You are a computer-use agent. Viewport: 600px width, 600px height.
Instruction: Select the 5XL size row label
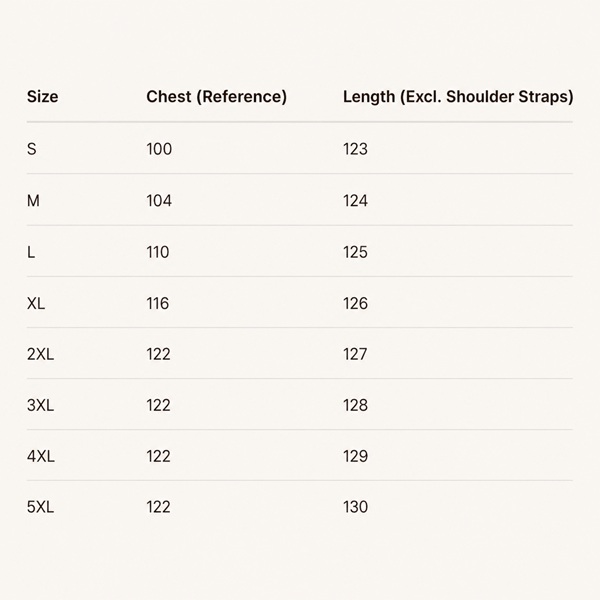tap(40, 507)
